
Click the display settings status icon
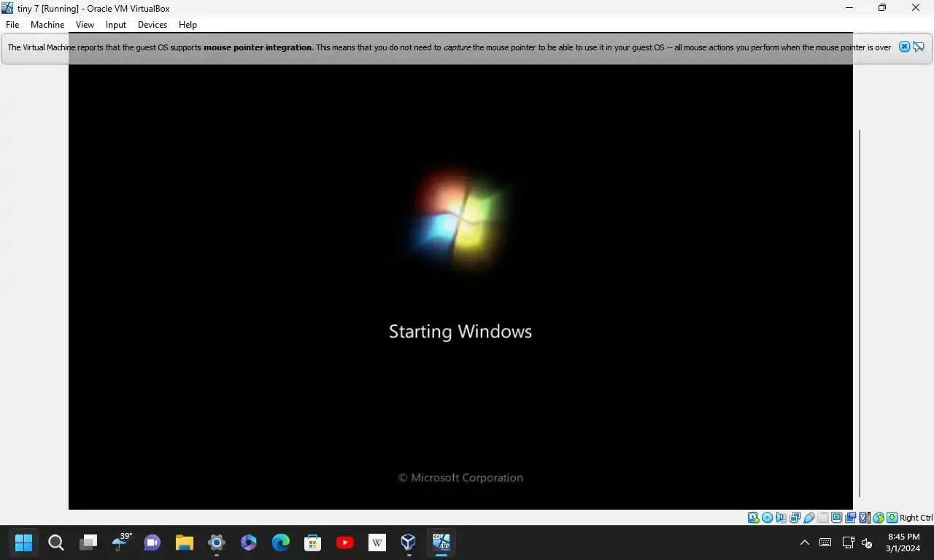[837, 518]
